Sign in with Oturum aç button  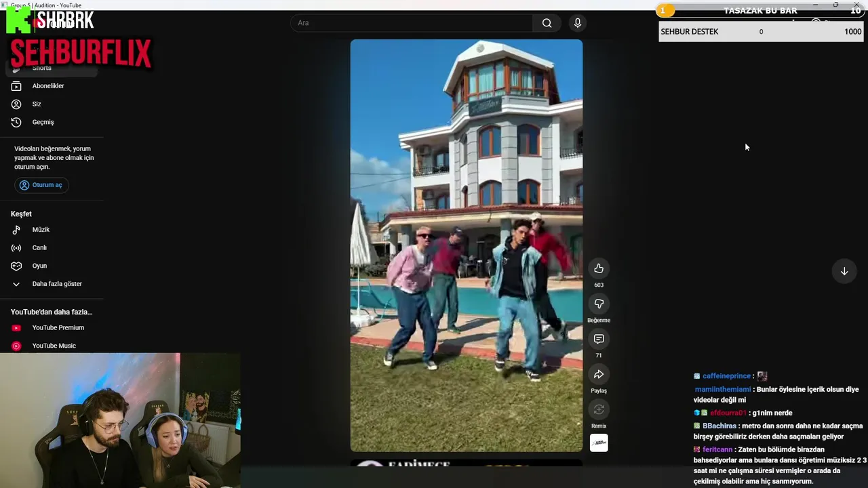point(41,185)
